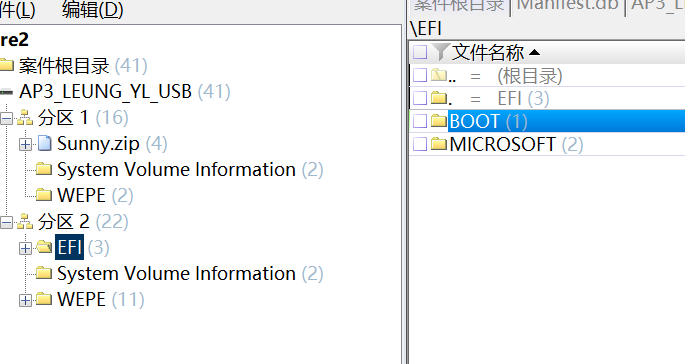Expand the Sunny.zip tree node
Viewport: 685px width, 364px height.
click(x=25, y=144)
